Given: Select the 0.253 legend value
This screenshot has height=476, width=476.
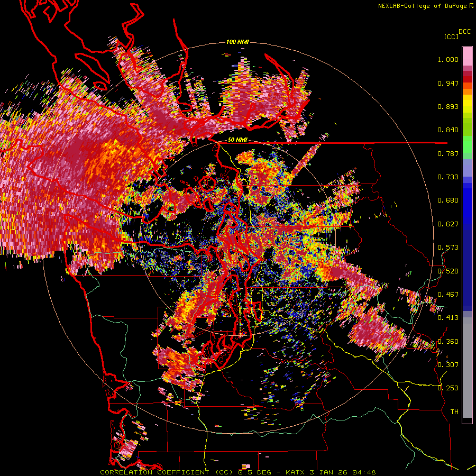Looking at the screenshot, I should point(448,388).
